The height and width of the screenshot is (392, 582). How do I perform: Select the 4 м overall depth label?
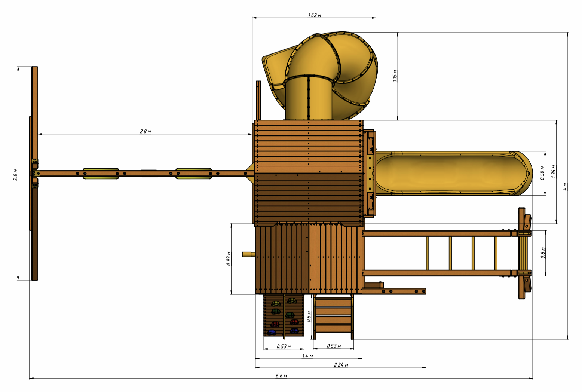pyautogui.click(x=565, y=186)
